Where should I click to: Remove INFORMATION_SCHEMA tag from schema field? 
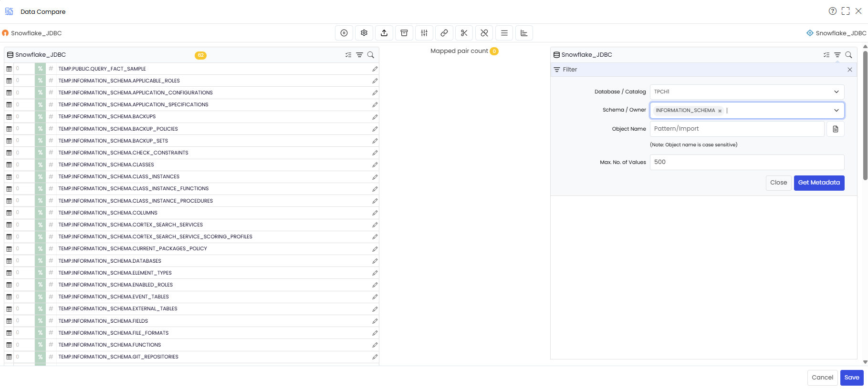click(720, 111)
